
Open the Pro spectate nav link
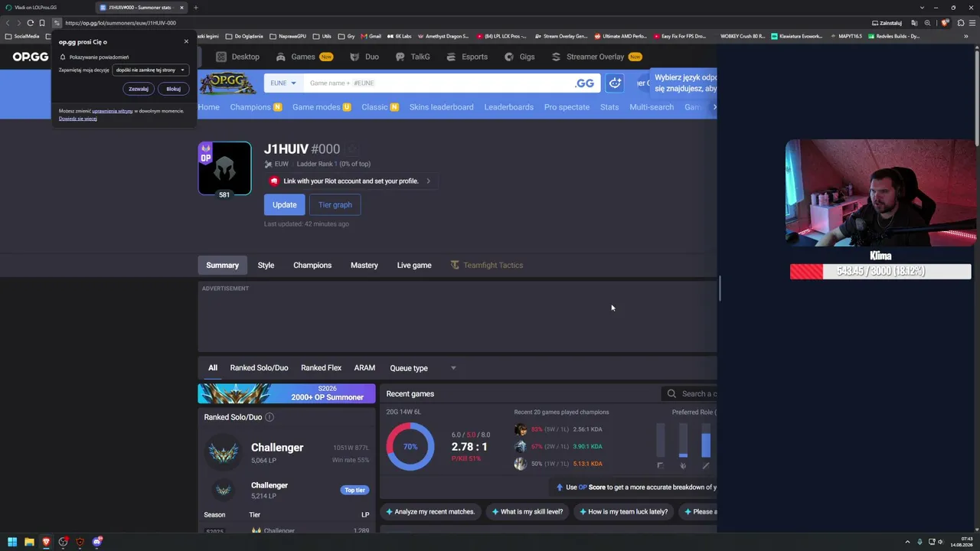tap(567, 107)
